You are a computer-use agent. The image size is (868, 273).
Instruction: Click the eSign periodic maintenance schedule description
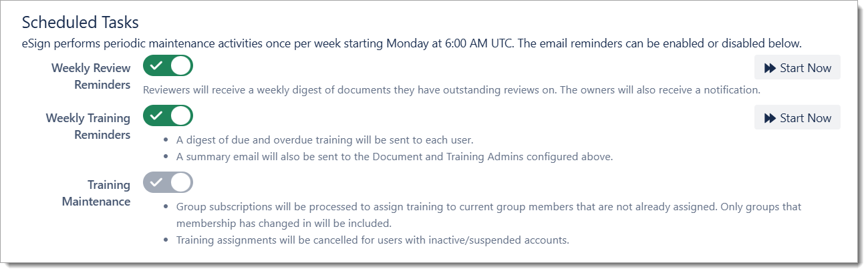pyautogui.click(x=411, y=44)
